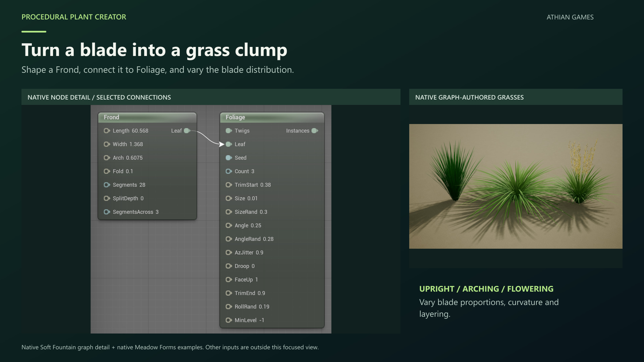The width and height of the screenshot is (644, 362).
Task: Select the Leaf input pin on Foliage node
Action: click(229, 144)
